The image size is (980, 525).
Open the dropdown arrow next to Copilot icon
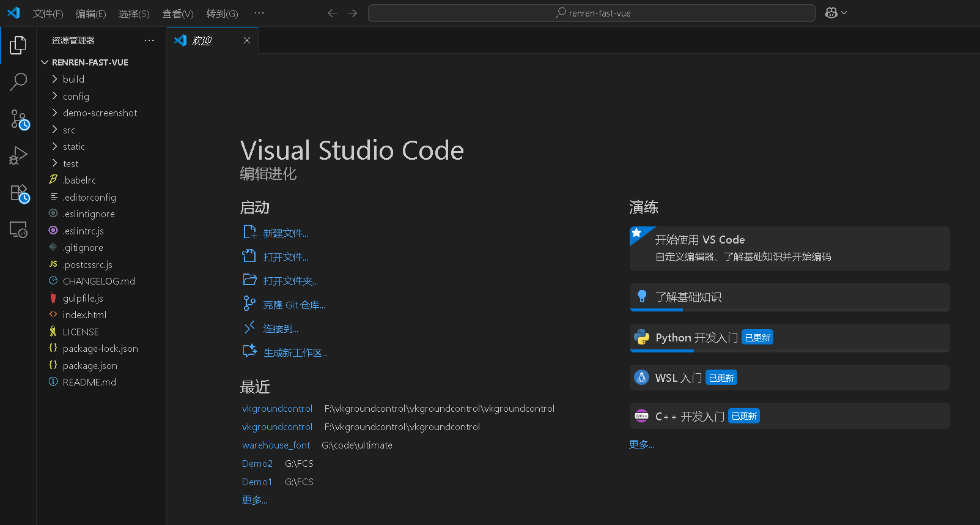click(844, 13)
